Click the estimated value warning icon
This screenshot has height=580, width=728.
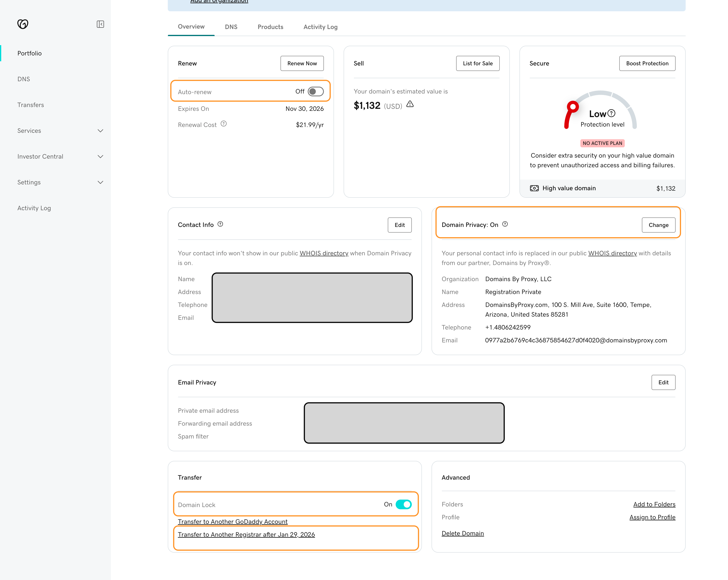(x=410, y=104)
